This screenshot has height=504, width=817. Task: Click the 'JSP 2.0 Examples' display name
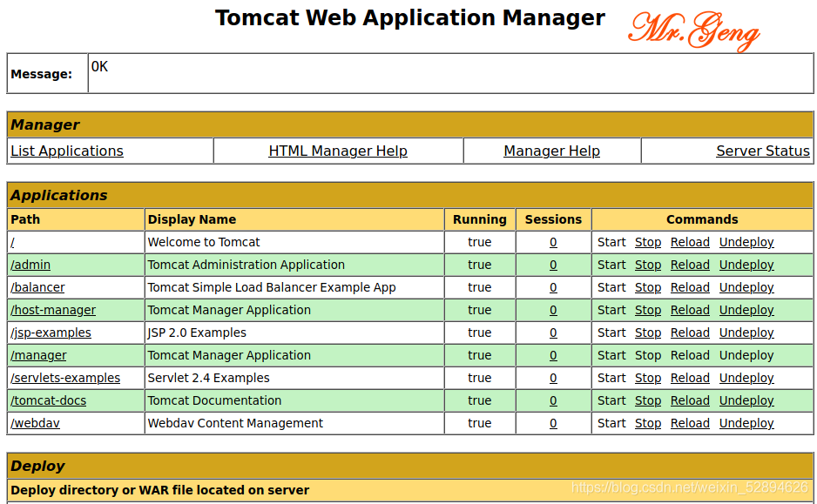pyautogui.click(x=197, y=333)
